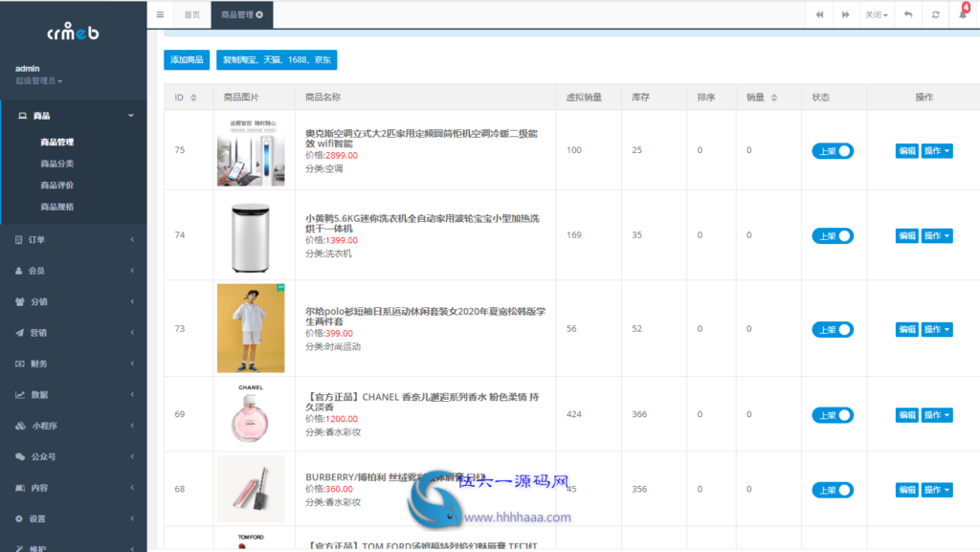980x552 pixels.
Task: Open the air conditioner product thumbnail
Action: [251, 151]
